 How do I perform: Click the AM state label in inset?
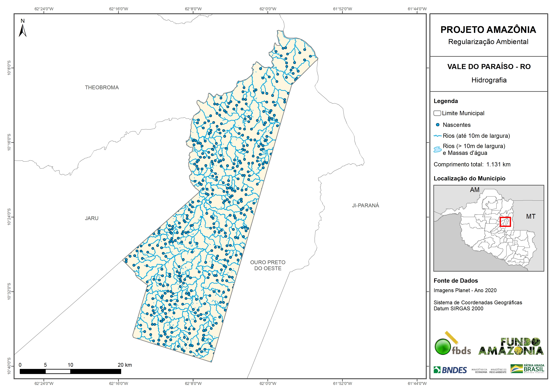click(474, 190)
